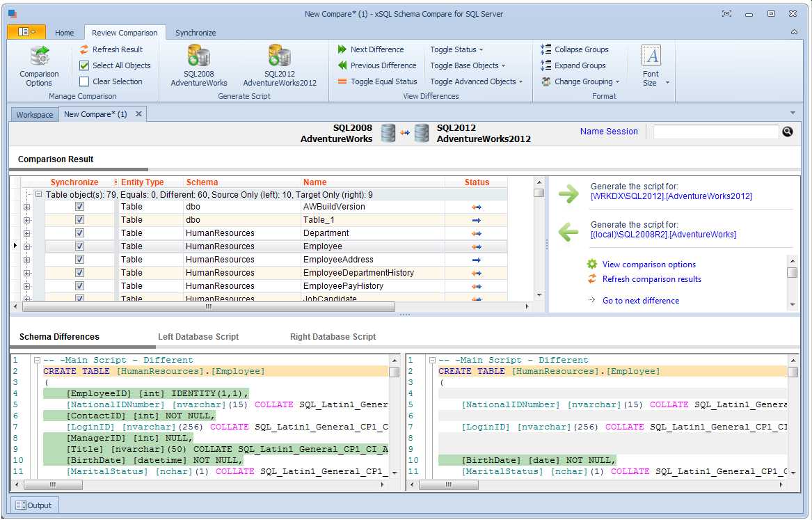Expand the Employee row

pos(27,247)
